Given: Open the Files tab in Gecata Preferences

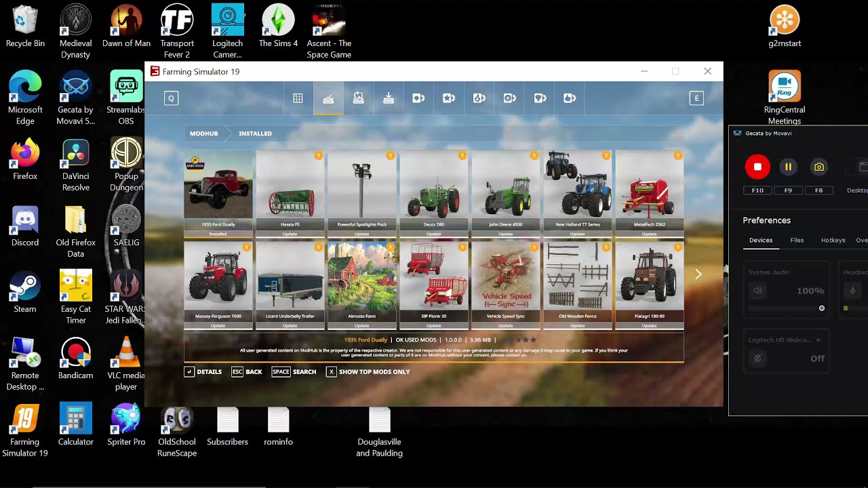Looking at the screenshot, I should click(797, 240).
